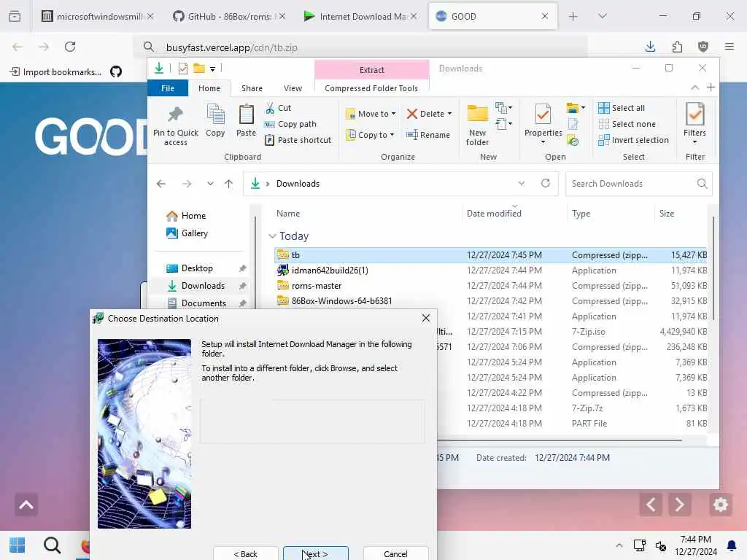Open taskbar Search magnifier
The image size is (747, 560).
(52, 545)
